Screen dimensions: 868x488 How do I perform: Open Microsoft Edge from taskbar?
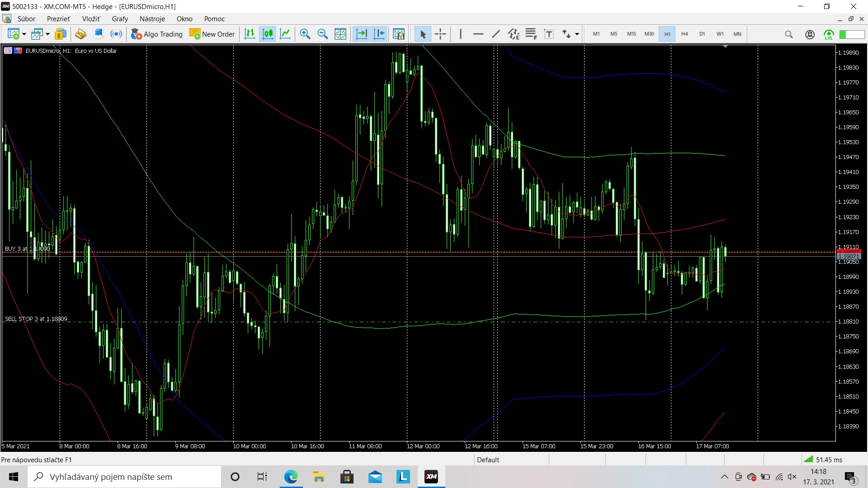(291, 477)
